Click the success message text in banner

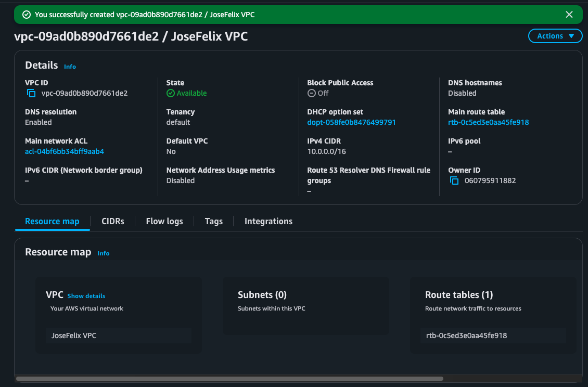coord(145,15)
